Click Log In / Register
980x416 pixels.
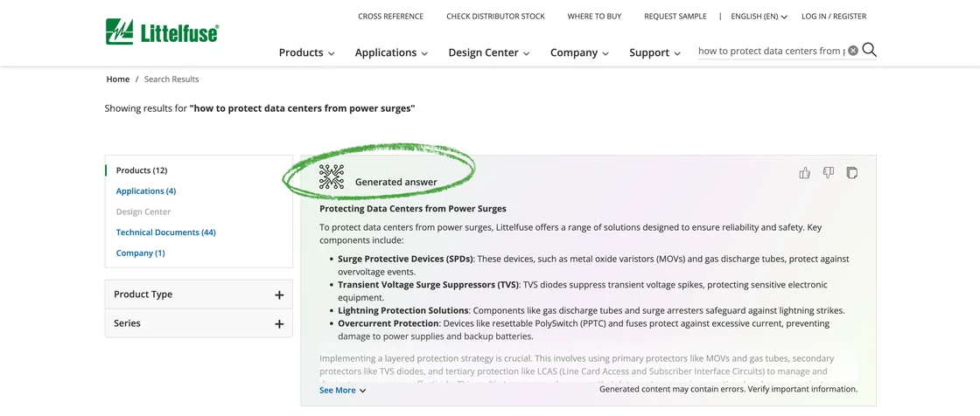click(834, 17)
